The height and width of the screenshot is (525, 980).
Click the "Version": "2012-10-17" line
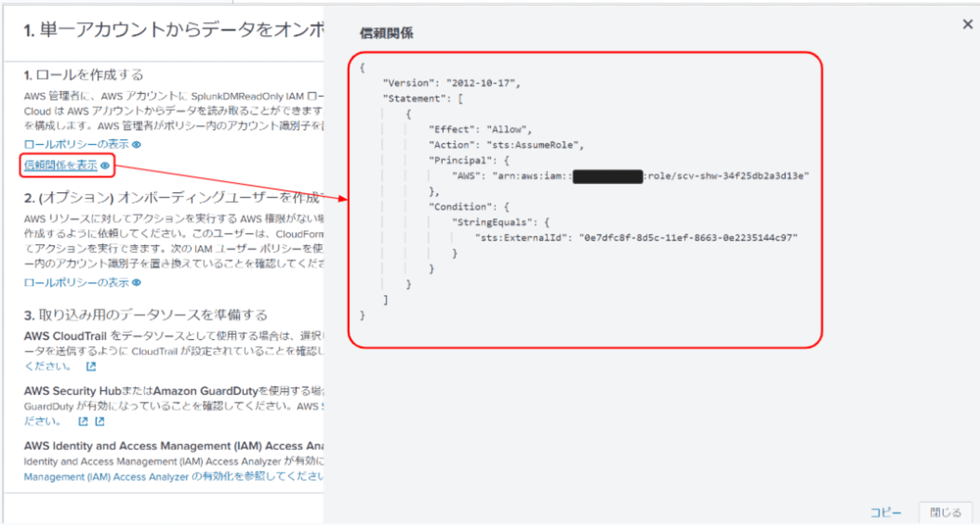click(451, 83)
